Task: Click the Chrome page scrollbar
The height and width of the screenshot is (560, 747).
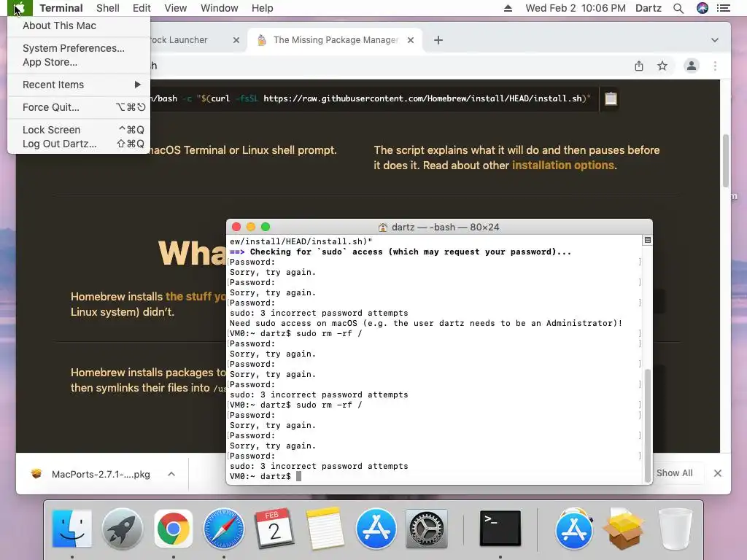Action: (x=725, y=160)
